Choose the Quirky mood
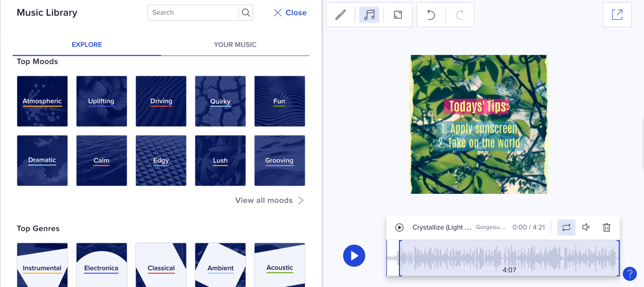Viewport: 644px width, 287px height. [x=220, y=101]
